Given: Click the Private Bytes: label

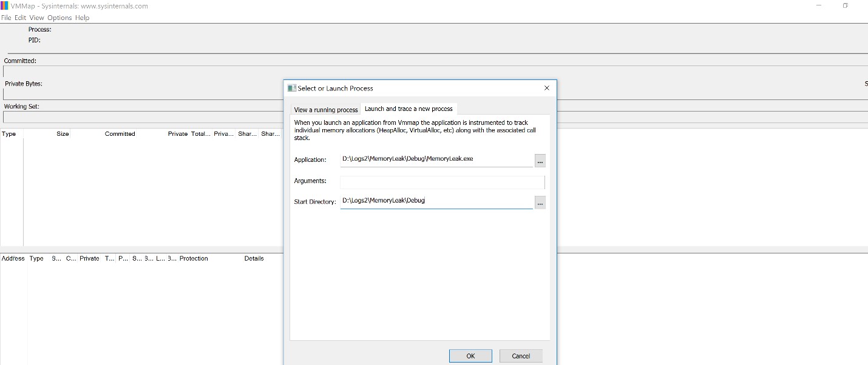Looking at the screenshot, I should pos(24,84).
